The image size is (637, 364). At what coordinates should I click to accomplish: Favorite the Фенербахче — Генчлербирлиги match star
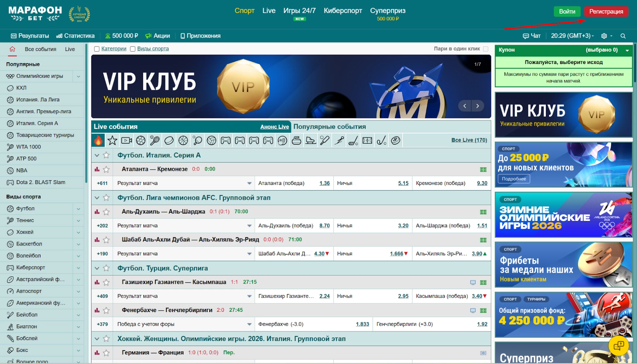106,310
